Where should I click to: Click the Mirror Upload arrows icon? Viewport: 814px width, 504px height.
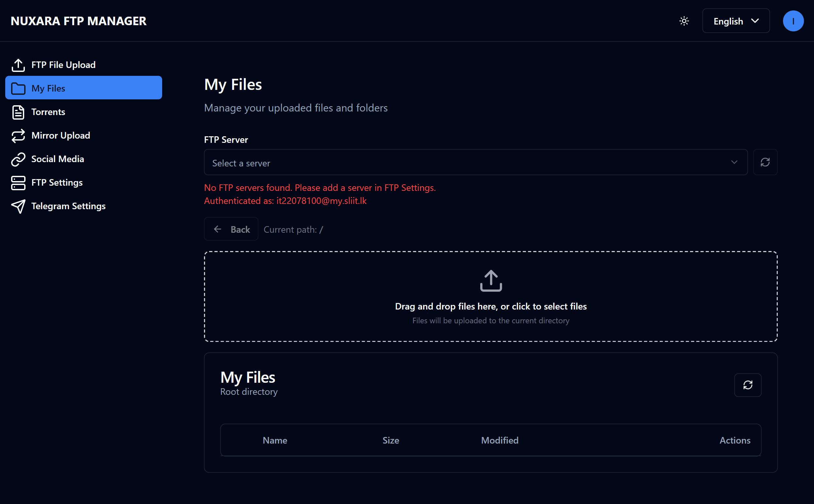(x=19, y=136)
